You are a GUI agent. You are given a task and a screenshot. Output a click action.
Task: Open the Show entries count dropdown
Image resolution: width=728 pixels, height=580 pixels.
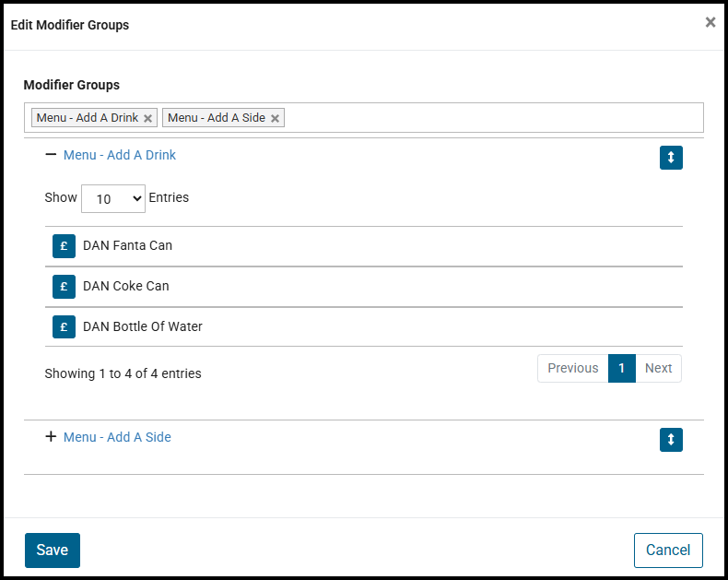(x=113, y=198)
